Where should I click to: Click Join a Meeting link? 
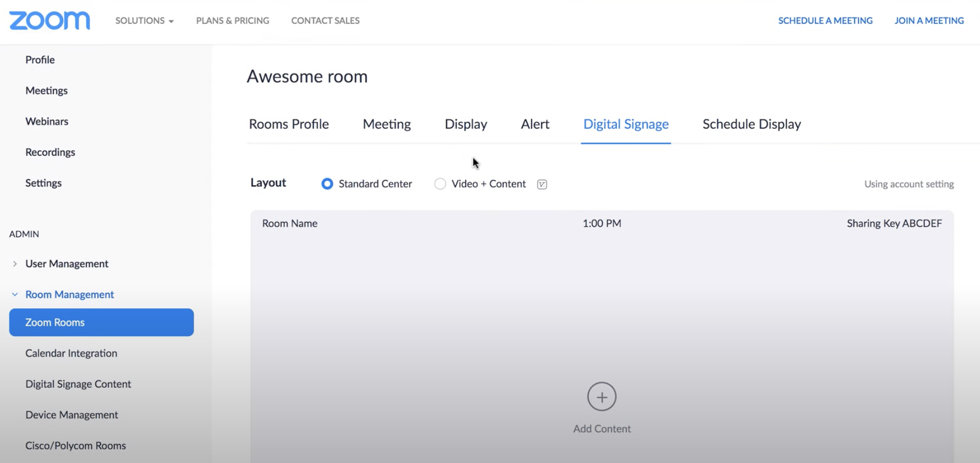(x=929, y=20)
